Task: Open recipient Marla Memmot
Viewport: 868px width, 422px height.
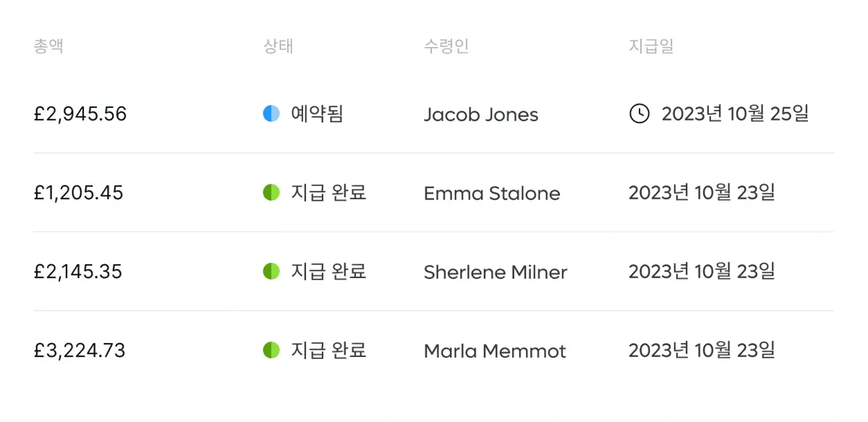Action: 495,351
